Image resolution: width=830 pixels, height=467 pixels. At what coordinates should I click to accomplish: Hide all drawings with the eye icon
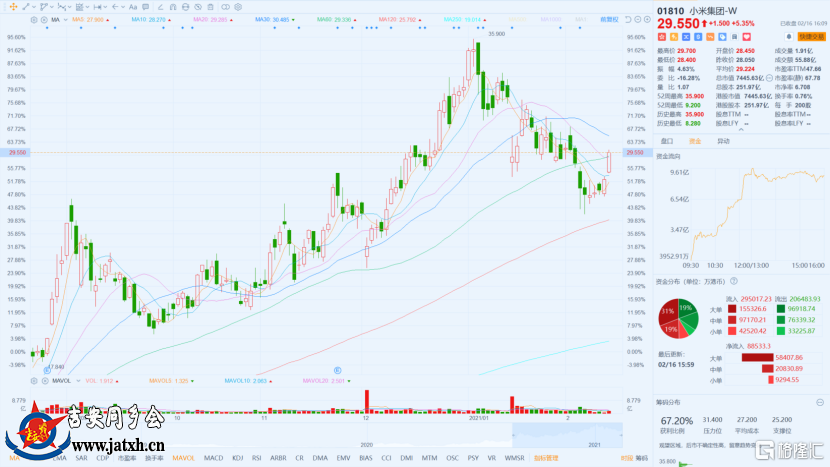(x=198, y=7)
